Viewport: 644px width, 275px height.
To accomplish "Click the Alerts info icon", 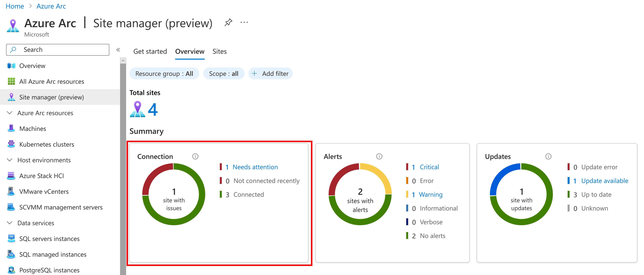I will tap(379, 156).
